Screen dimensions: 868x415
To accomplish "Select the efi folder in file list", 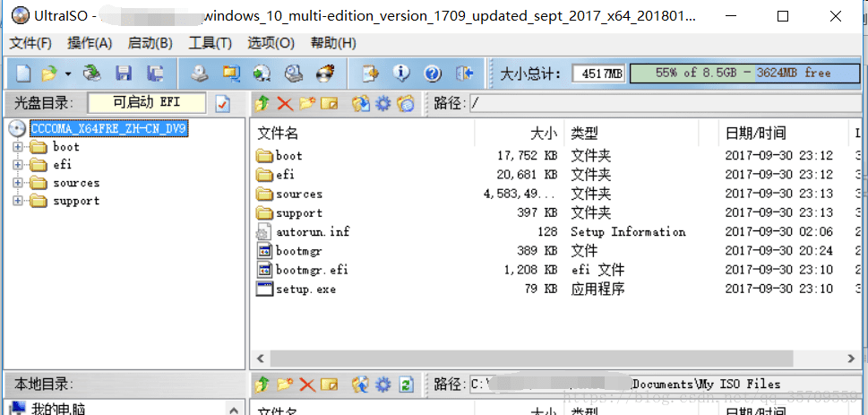I will (x=275, y=175).
